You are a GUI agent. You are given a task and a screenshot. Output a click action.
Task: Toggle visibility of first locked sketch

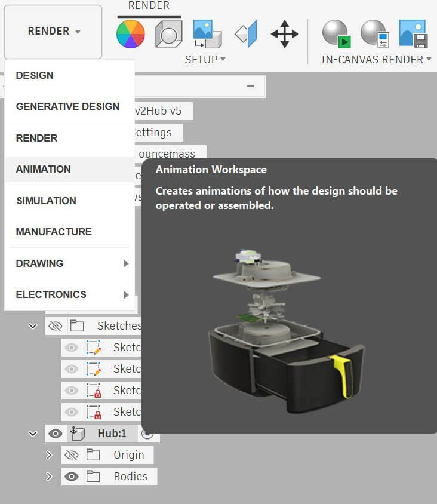tap(71, 391)
